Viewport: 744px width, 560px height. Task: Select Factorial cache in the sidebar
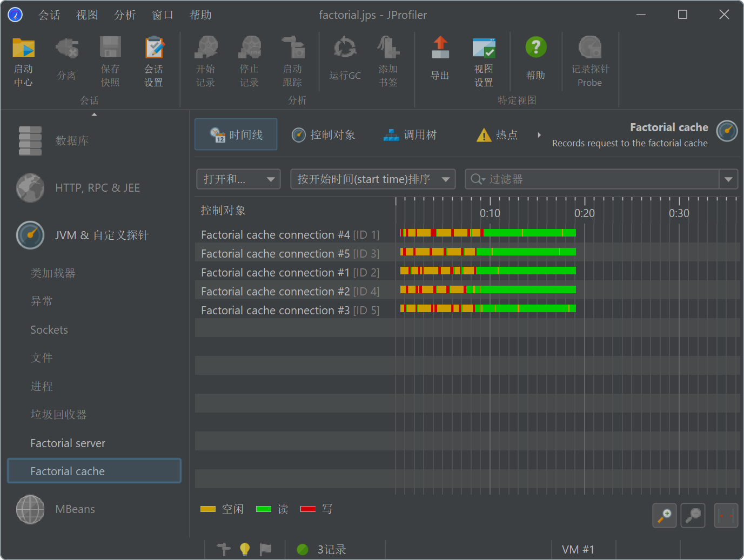[x=95, y=471]
